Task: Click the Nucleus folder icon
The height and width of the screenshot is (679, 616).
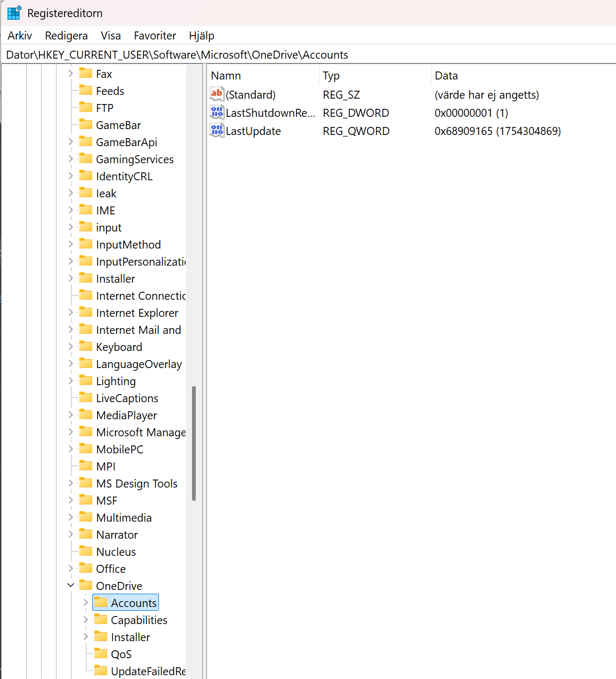Action: coord(86,551)
